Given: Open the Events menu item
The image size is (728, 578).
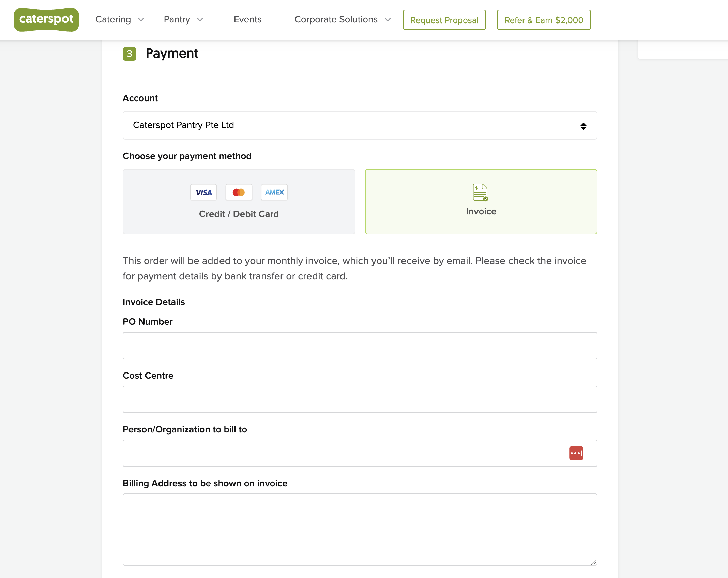Looking at the screenshot, I should point(247,20).
